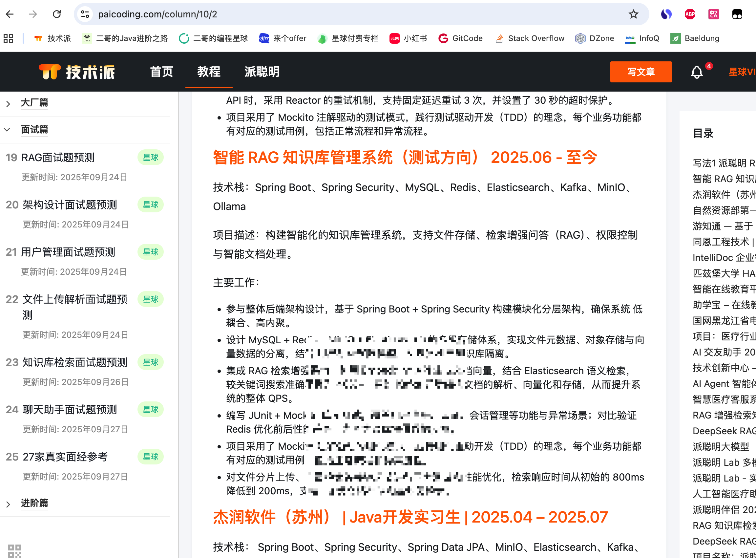The image size is (756, 558).
Task: Click the site information icon in address bar
Action: pyautogui.click(x=85, y=14)
